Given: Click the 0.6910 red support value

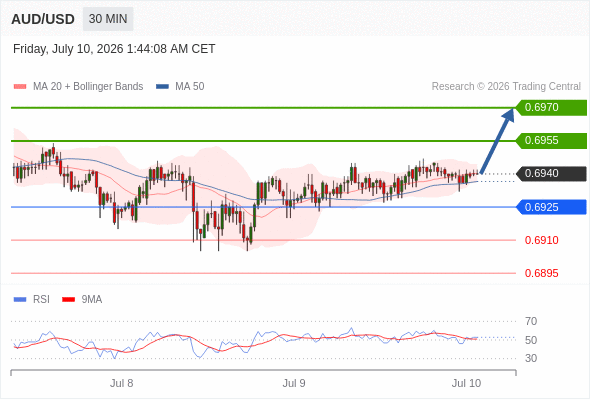Looking at the screenshot, I should tap(541, 240).
